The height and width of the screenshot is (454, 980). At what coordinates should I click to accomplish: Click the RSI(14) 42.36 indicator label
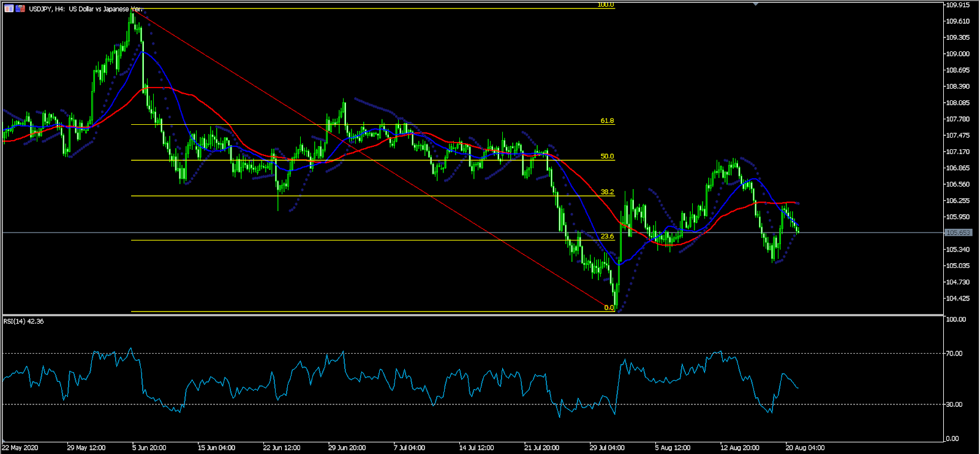[24, 321]
